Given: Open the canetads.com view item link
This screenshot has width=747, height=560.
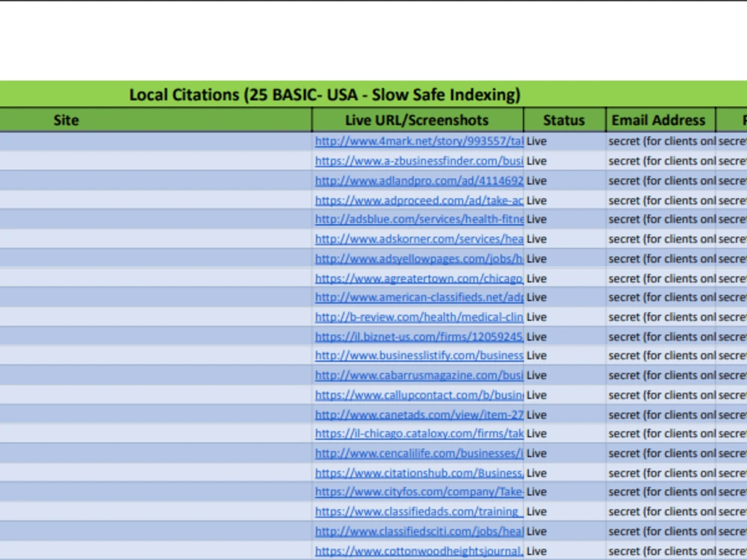Looking at the screenshot, I should (x=419, y=414).
